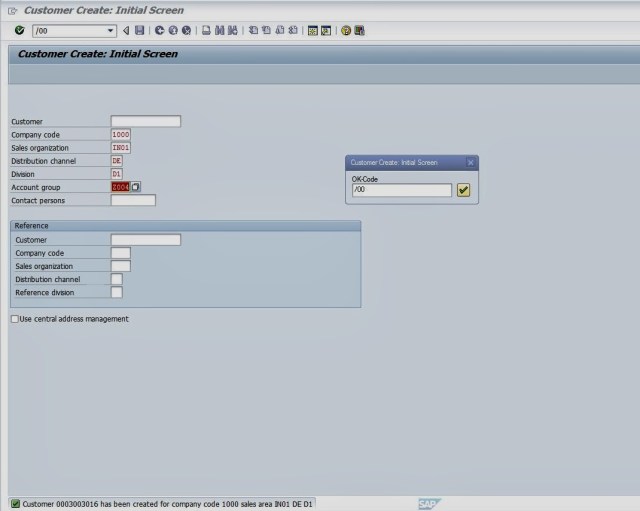This screenshot has width=640, height=511.
Task: Click the yellow Exit icon
Action: point(173,31)
